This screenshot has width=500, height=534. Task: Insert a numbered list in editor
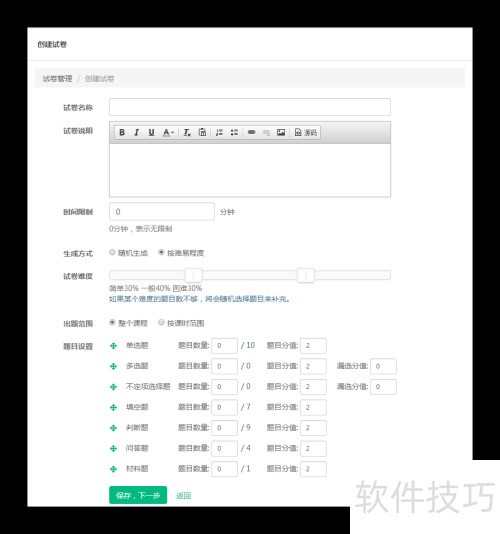point(219,132)
